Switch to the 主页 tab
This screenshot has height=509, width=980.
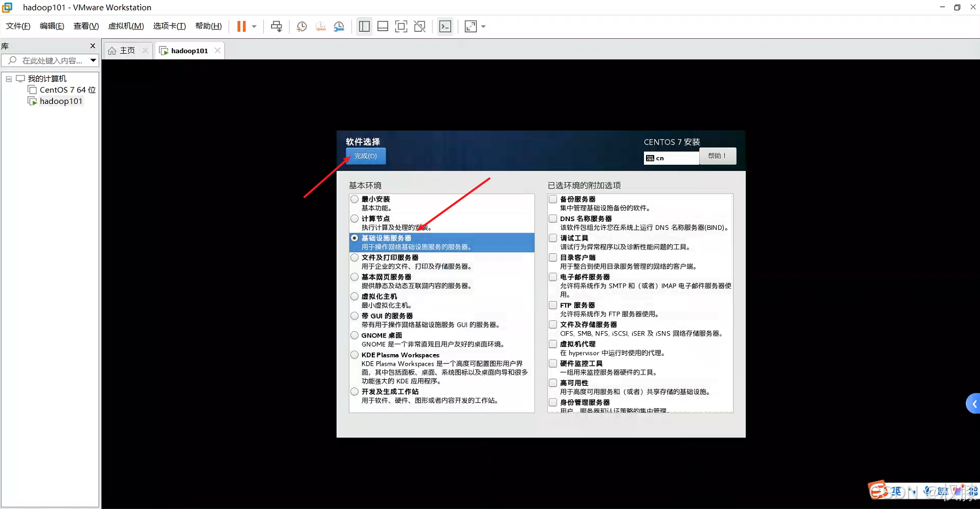[128, 50]
